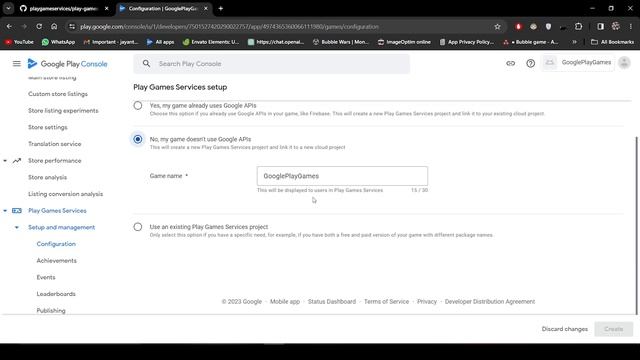Collapse Setup and management arrow
The width and height of the screenshot is (640, 360).
(17, 227)
